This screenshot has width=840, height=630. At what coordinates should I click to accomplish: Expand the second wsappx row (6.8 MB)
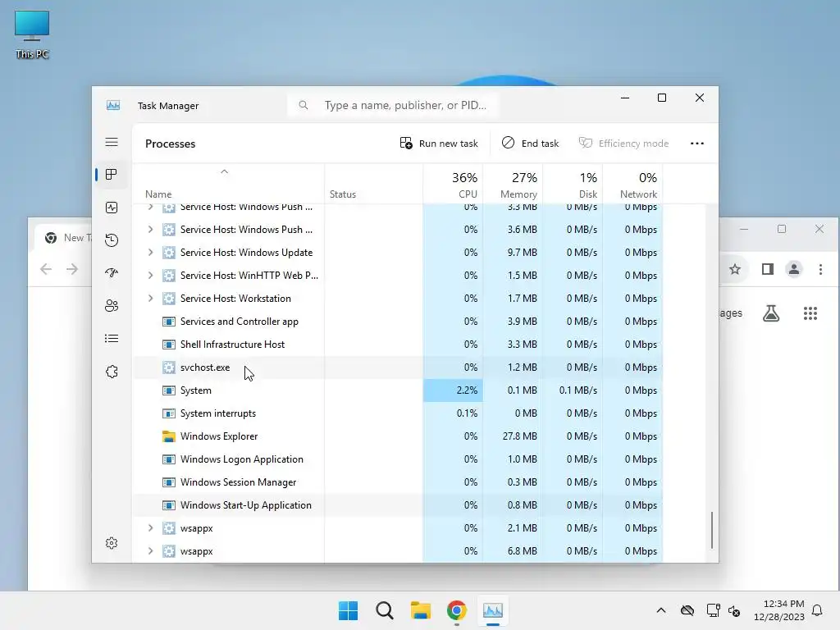[x=151, y=551]
